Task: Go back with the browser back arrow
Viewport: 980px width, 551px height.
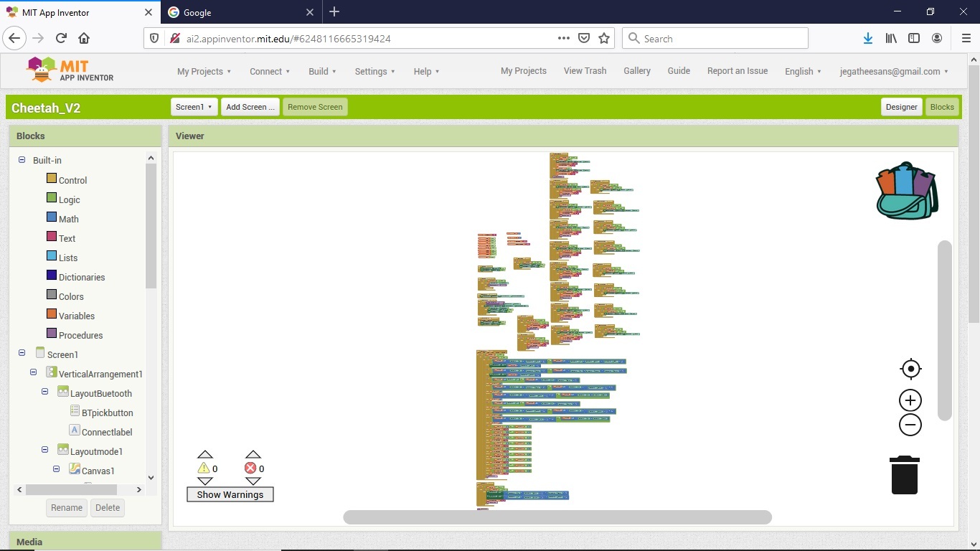Action: (x=14, y=38)
